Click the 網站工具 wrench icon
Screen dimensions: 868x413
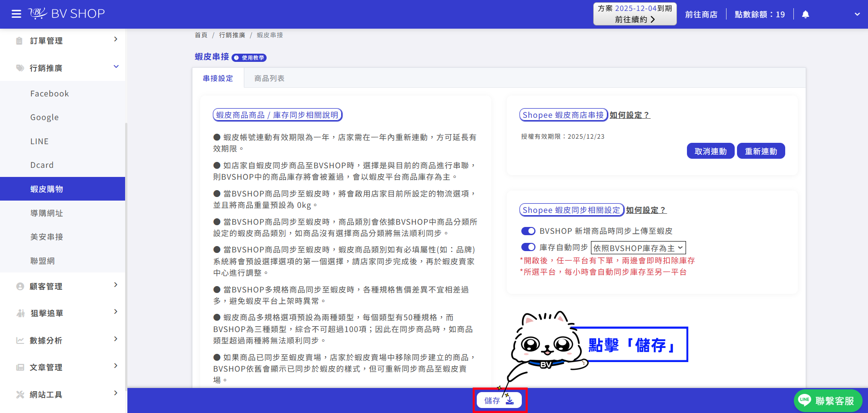[20, 395]
